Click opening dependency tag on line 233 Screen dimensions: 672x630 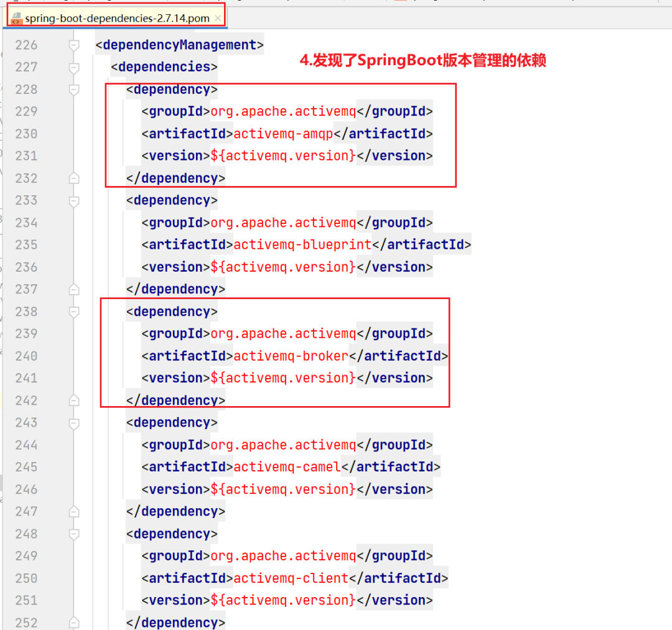click(172, 200)
